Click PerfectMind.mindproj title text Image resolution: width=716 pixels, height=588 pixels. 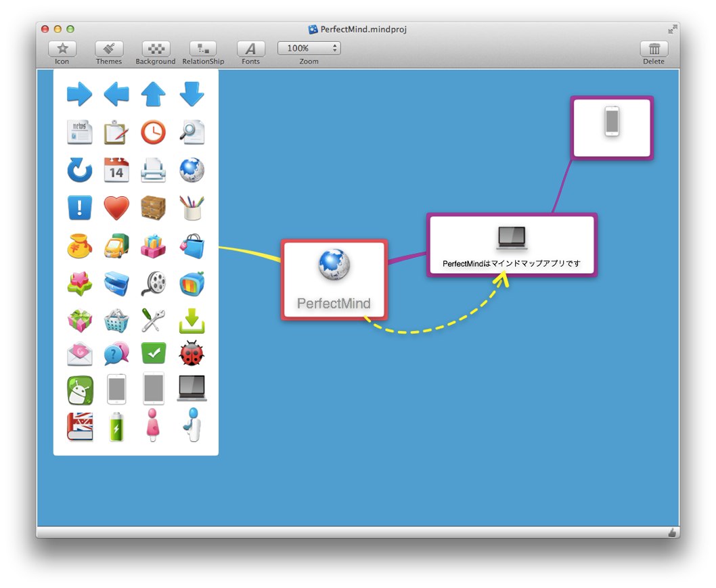tap(363, 29)
